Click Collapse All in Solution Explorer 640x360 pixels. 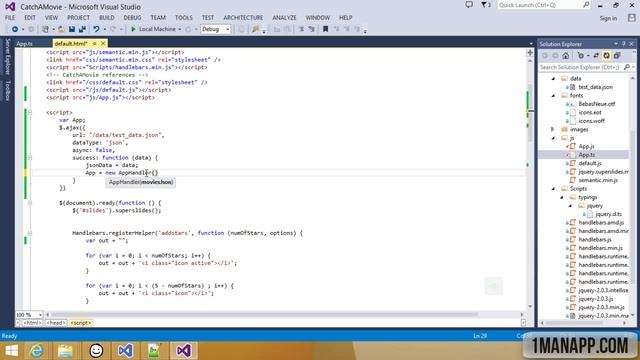617,56
